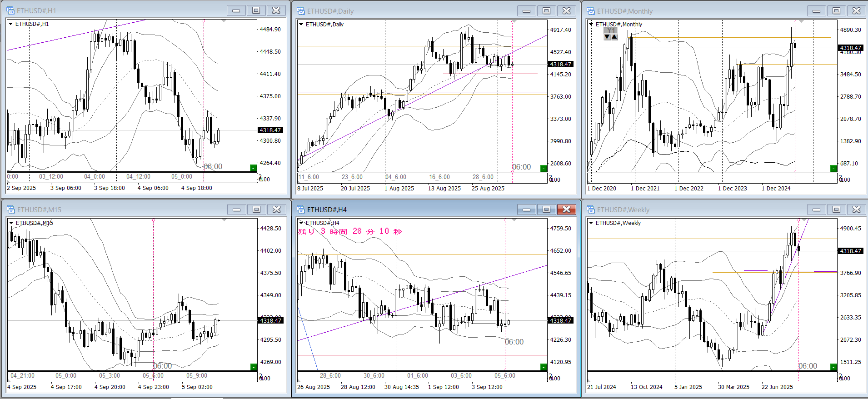Viewport: 868px width, 399px height.
Task: Click the ETHUSD#,Daily title bar chart icon
Action: click(300, 11)
